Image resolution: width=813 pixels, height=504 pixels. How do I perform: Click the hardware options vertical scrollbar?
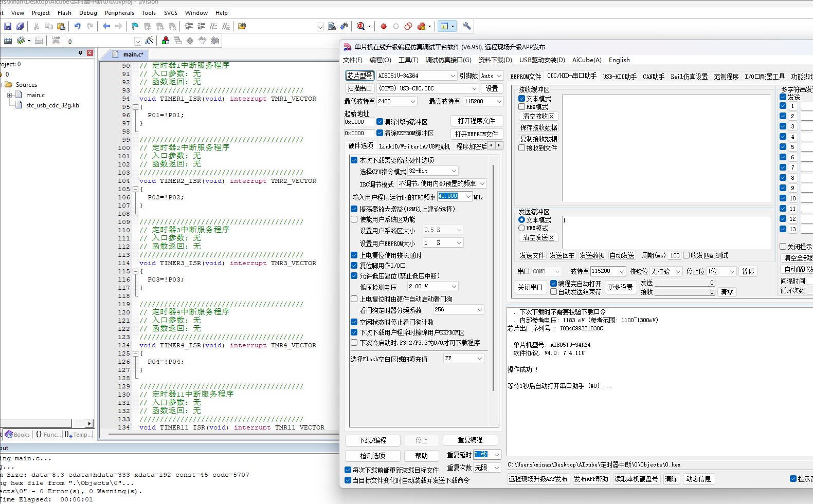coord(494,277)
